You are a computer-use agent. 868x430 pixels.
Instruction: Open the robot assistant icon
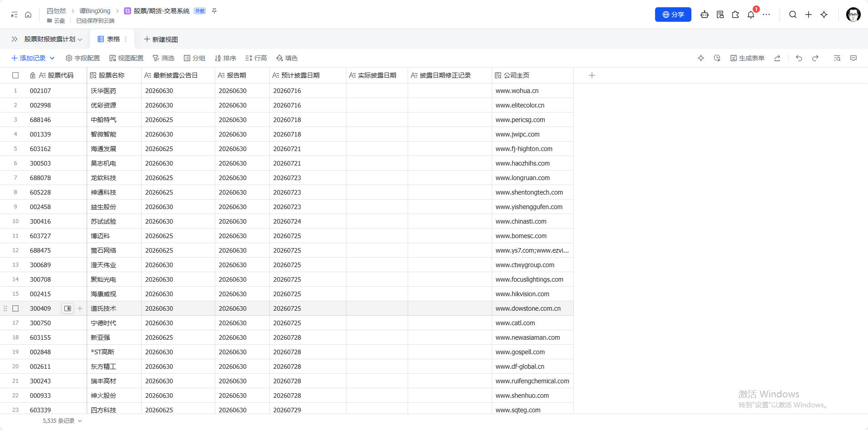click(705, 15)
